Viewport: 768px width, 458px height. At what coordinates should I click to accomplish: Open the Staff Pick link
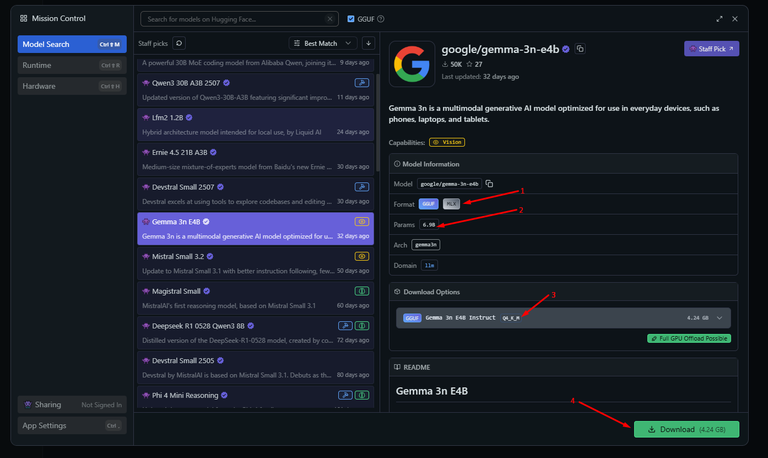[711, 48]
